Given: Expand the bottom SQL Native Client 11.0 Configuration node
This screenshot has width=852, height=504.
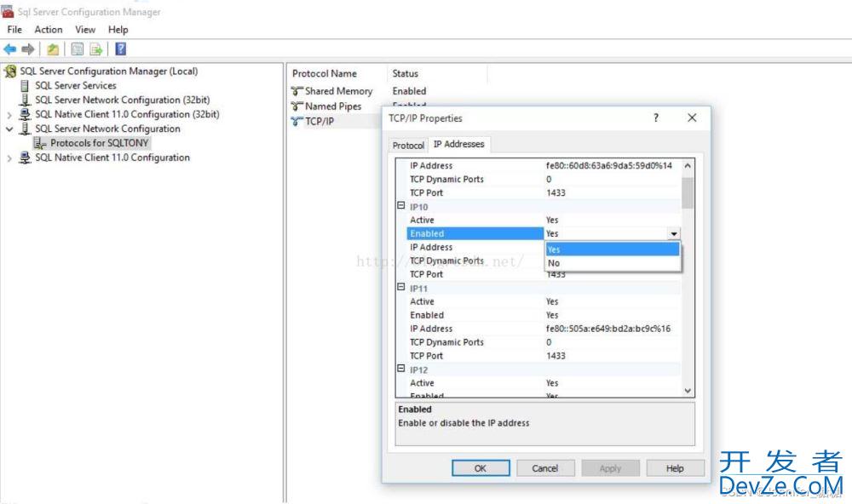Looking at the screenshot, I should (x=9, y=158).
